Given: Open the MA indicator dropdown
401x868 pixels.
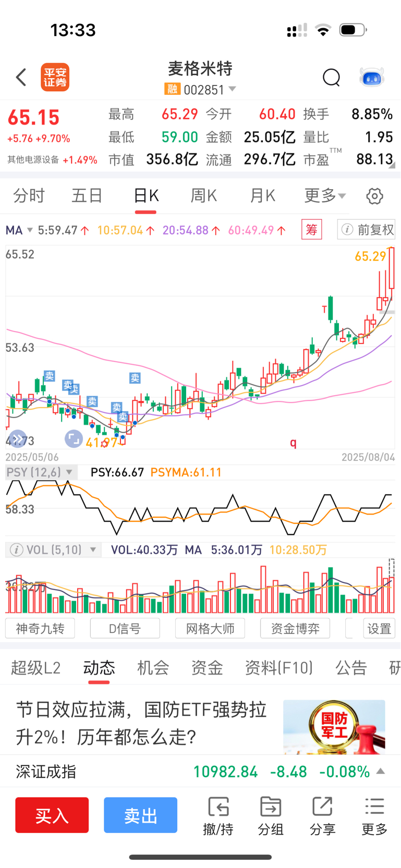Looking at the screenshot, I should point(19,230).
